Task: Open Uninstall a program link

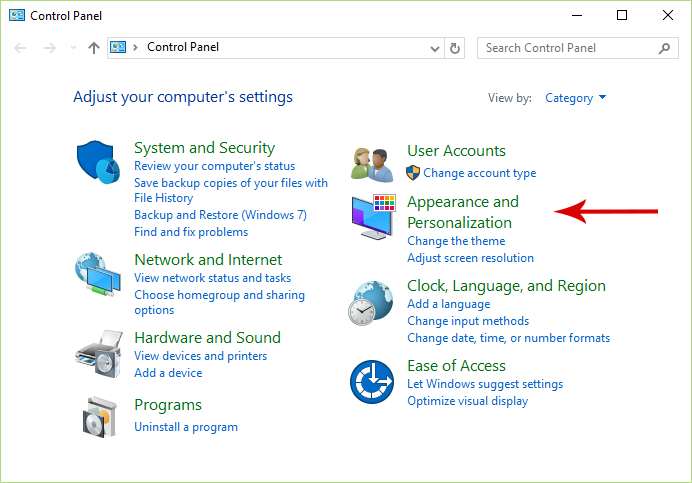Action: pyautogui.click(x=186, y=427)
